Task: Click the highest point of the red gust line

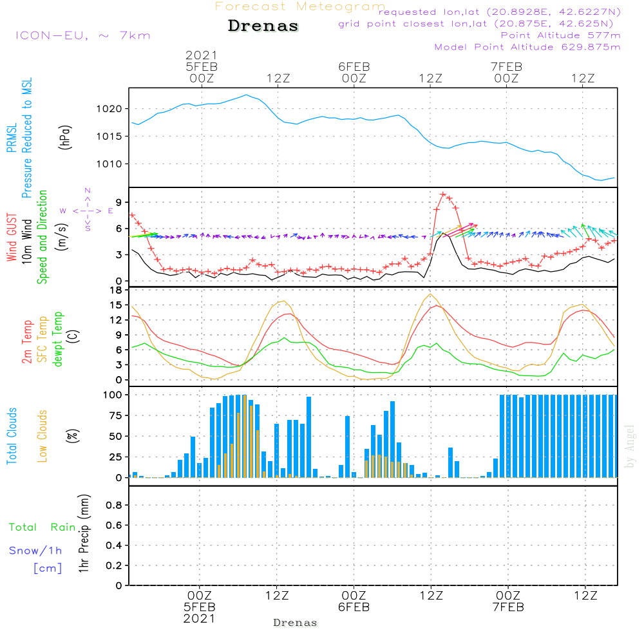Action: (443, 194)
